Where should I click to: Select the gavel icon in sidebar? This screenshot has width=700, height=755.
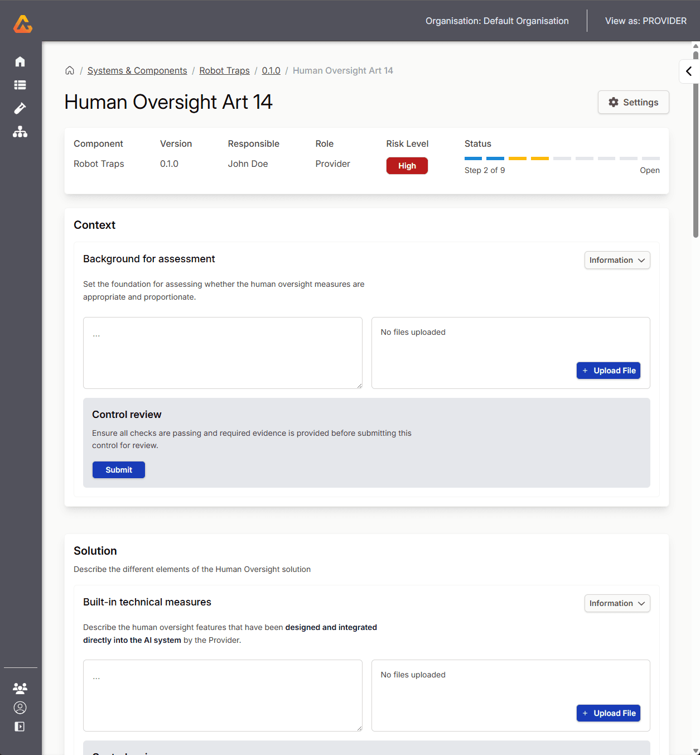pos(20,108)
